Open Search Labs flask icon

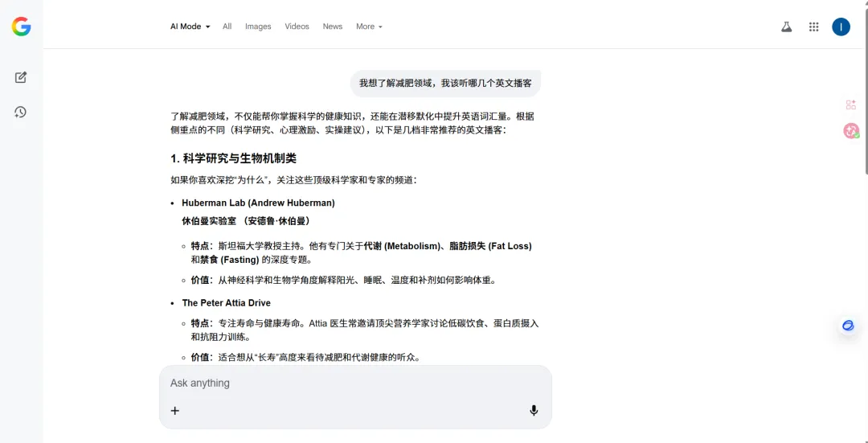coord(786,27)
